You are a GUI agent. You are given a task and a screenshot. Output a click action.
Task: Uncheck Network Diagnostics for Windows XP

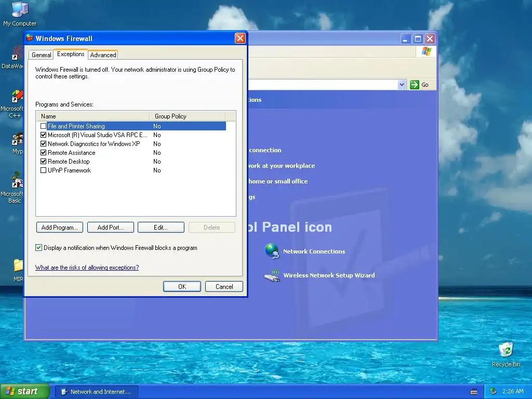(43, 143)
